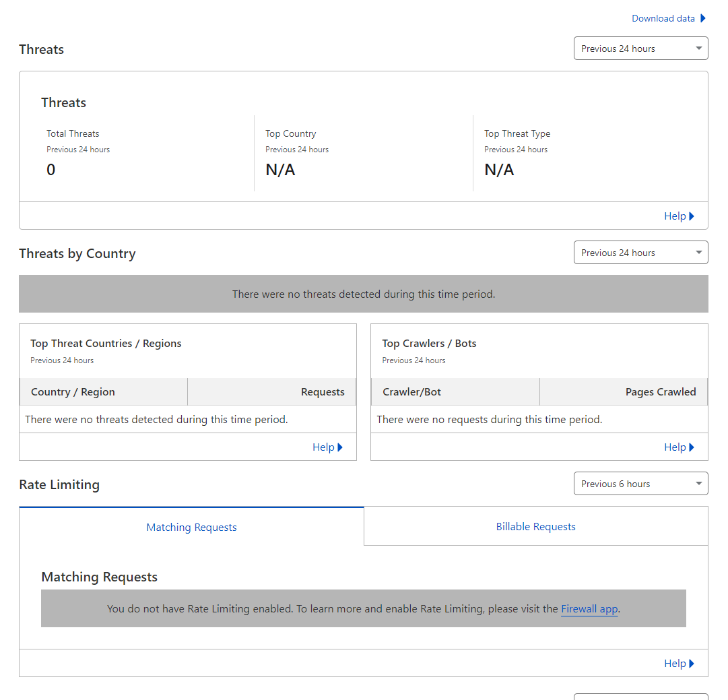
Task: Click the Download data link
Action: click(663, 19)
